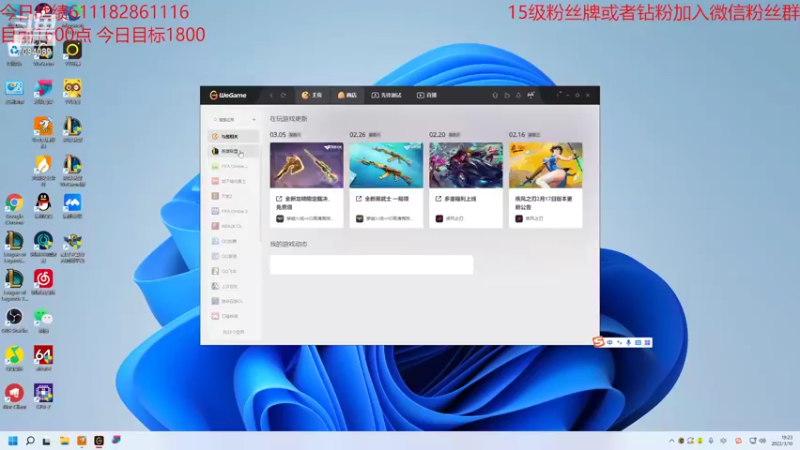Open the 02.20 League heroes news thumbnail
The height and width of the screenshot is (450, 800).
pos(466,165)
